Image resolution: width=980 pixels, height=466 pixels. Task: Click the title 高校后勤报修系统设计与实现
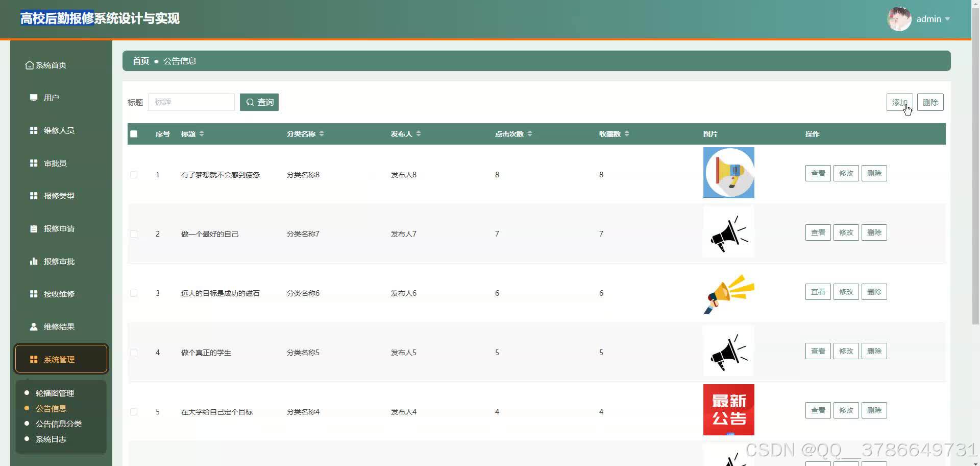(x=100, y=18)
